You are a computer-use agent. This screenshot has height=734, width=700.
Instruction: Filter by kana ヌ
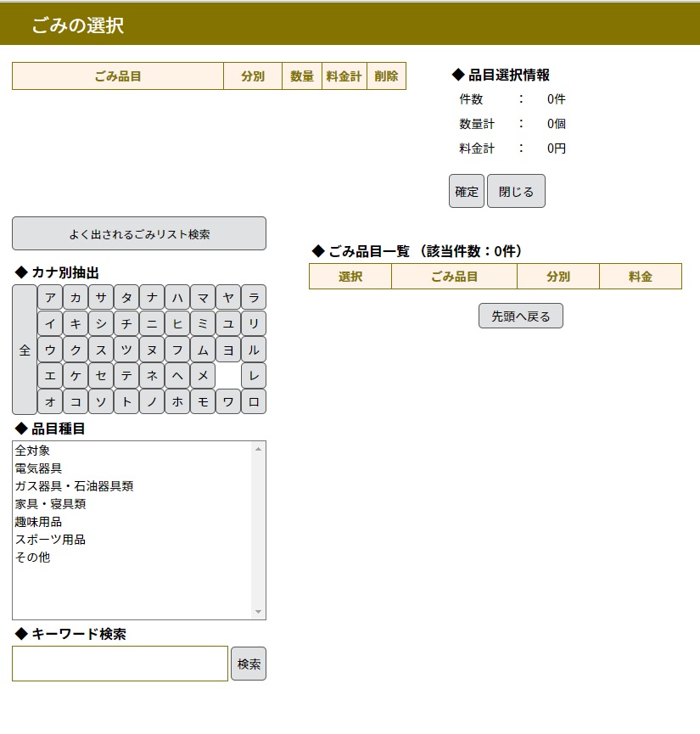(x=152, y=350)
